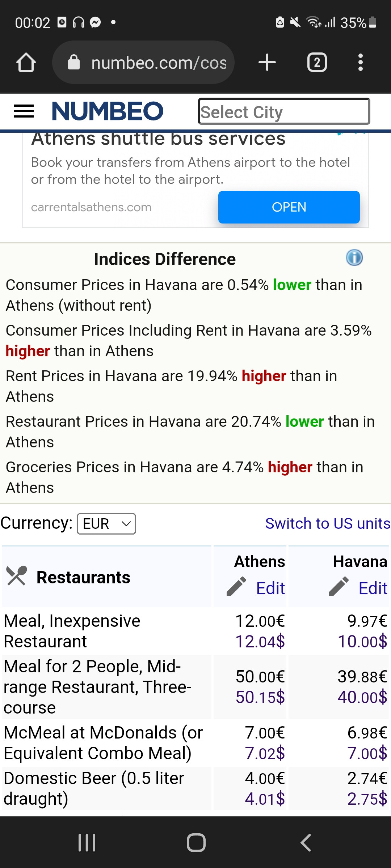
Task: Open Android recent apps button
Action: tap(87, 843)
